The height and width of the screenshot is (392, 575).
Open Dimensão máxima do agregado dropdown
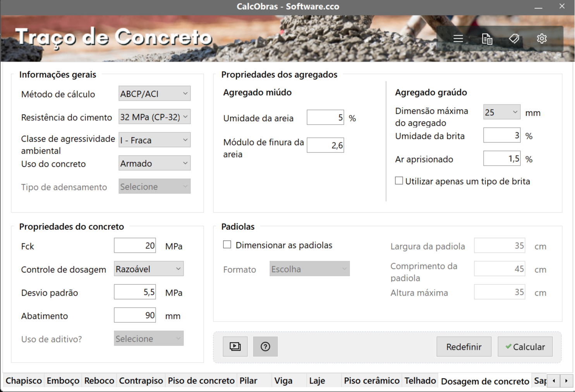501,112
